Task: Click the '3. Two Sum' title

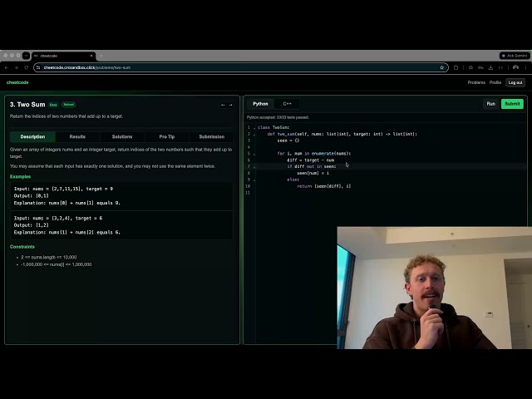Action: click(x=27, y=105)
